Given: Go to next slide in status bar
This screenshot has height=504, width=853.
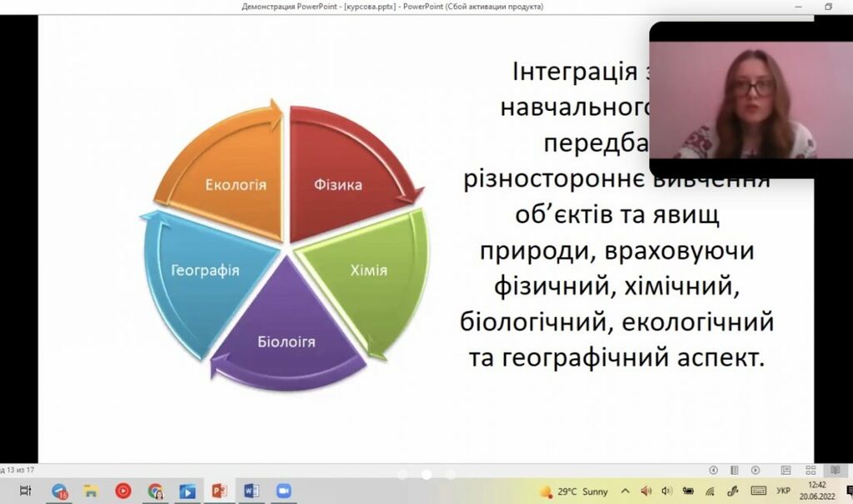Looking at the screenshot, I should (756, 471).
